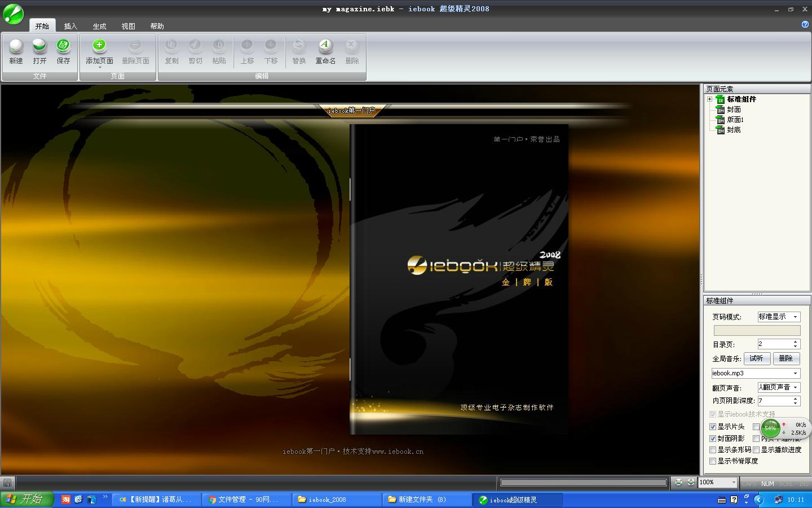Click the Windows 开始 Start button
Image resolution: width=812 pixels, height=508 pixels.
pos(27,500)
